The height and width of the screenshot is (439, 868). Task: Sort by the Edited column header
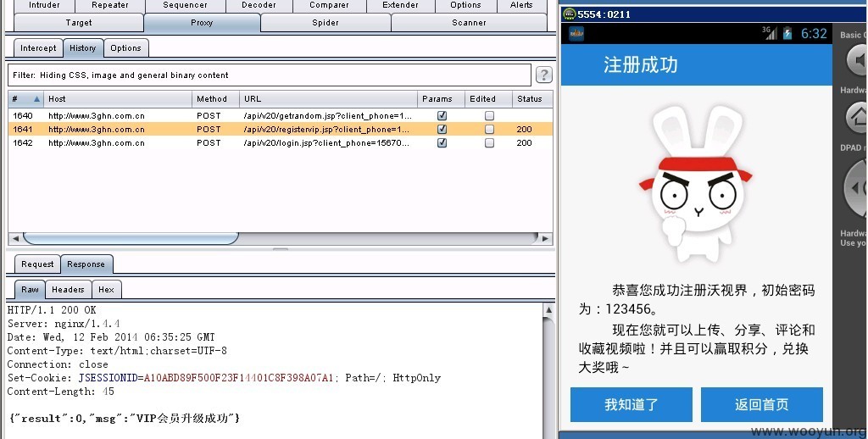point(489,99)
